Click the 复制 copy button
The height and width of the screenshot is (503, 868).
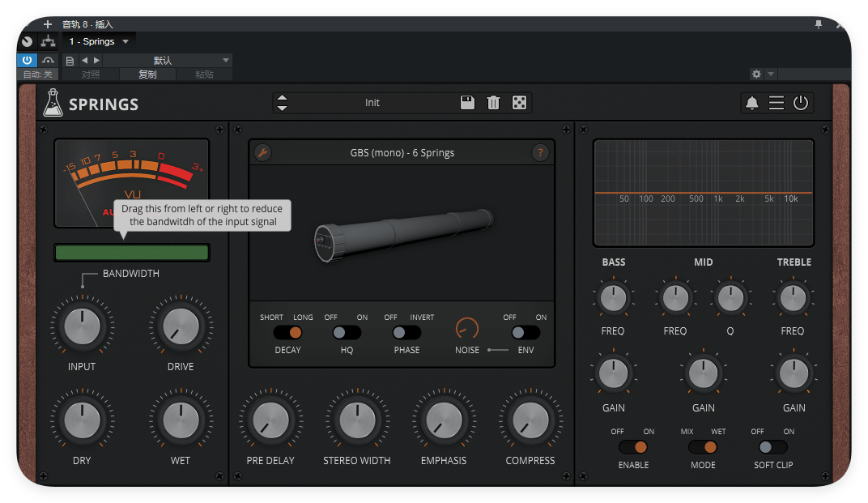click(147, 75)
